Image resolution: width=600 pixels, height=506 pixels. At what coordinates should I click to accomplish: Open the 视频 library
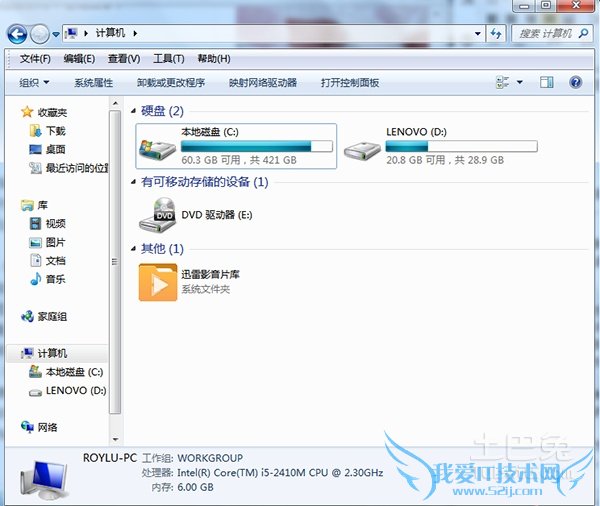pyautogui.click(x=47, y=224)
